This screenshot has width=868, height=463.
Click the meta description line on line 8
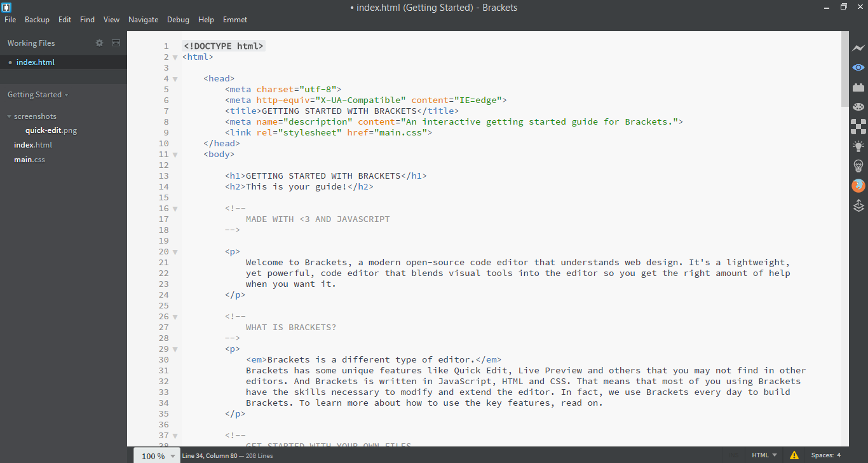pyautogui.click(x=454, y=122)
